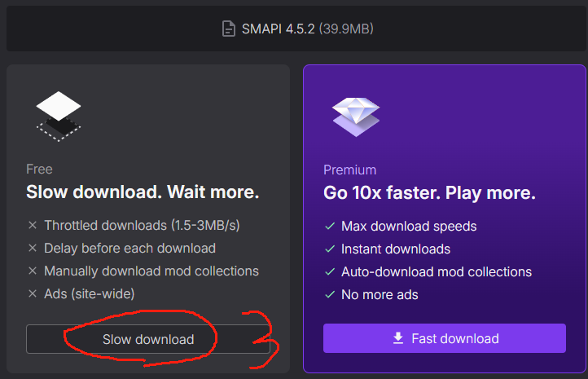588x379 pixels.
Task: Click the checkmark beside Auto-download mod collections
Action: [330, 271]
